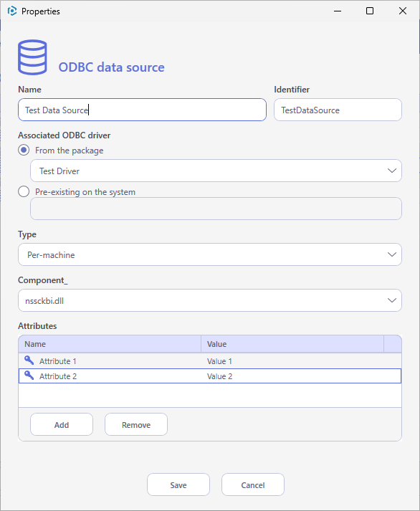Close the Properties window

pos(403,11)
